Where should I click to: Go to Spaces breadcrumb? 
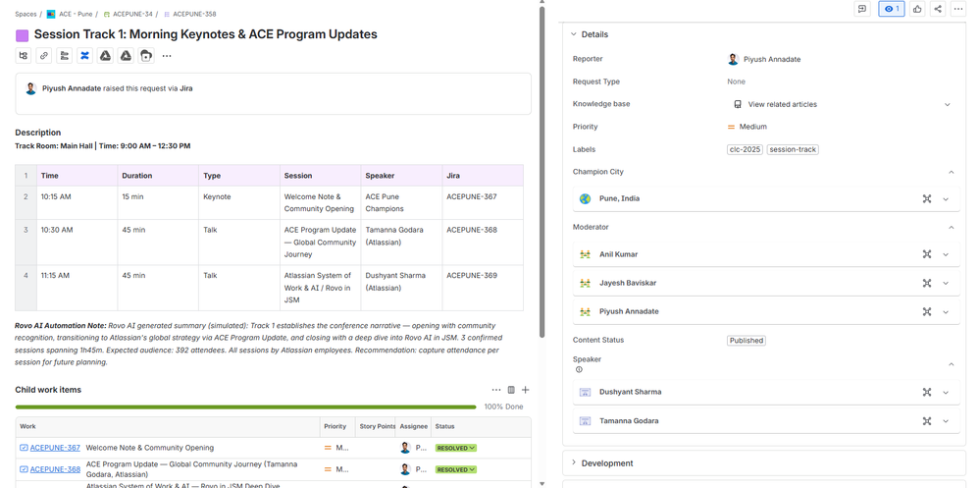tap(26, 14)
